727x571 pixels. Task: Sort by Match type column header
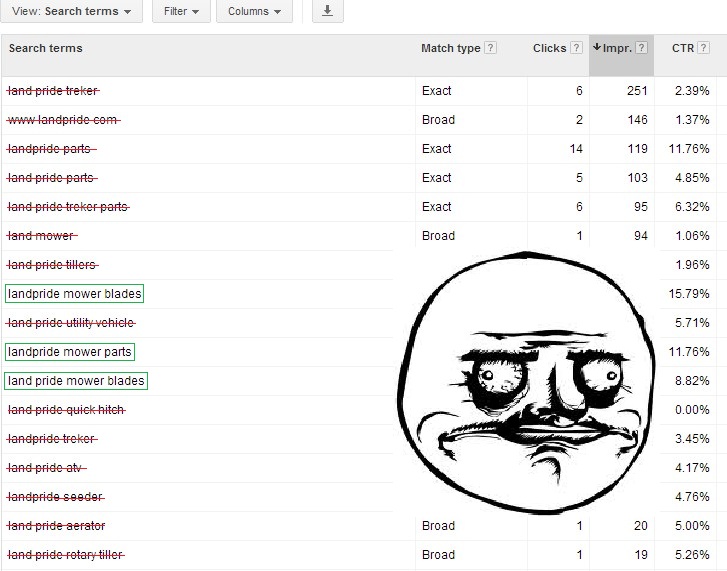(451, 48)
